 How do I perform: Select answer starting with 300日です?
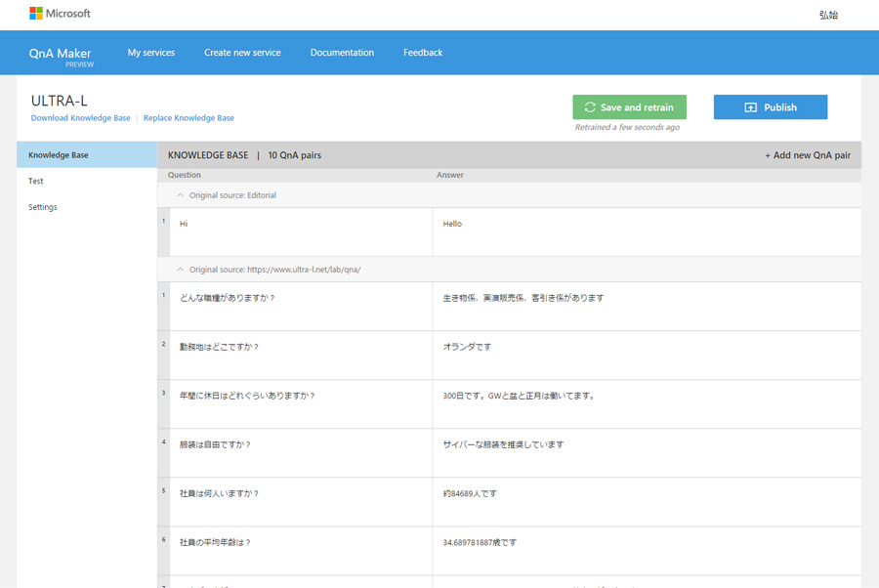point(647,404)
